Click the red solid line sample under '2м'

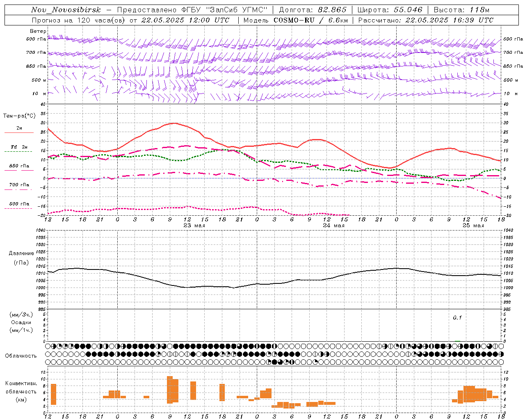pyautogui.click(x=19, y=132)
